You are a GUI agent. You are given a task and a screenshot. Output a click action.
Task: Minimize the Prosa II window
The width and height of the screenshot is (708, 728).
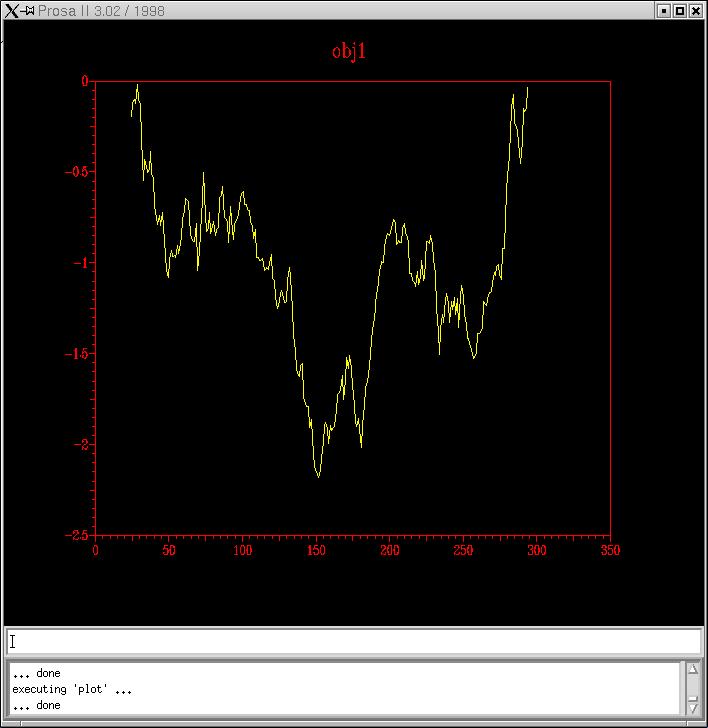(663, 10)
